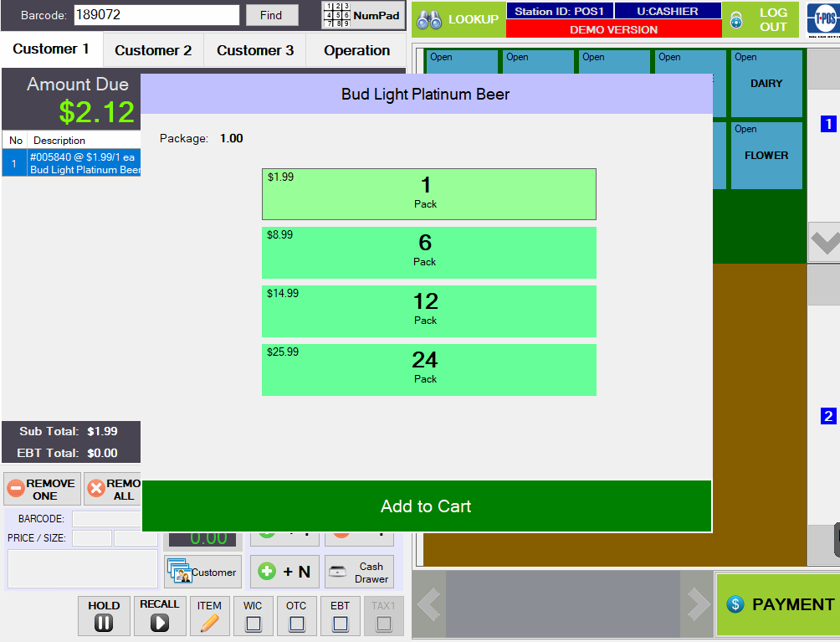
Task: Click the Find button
Action: [272, 16]
